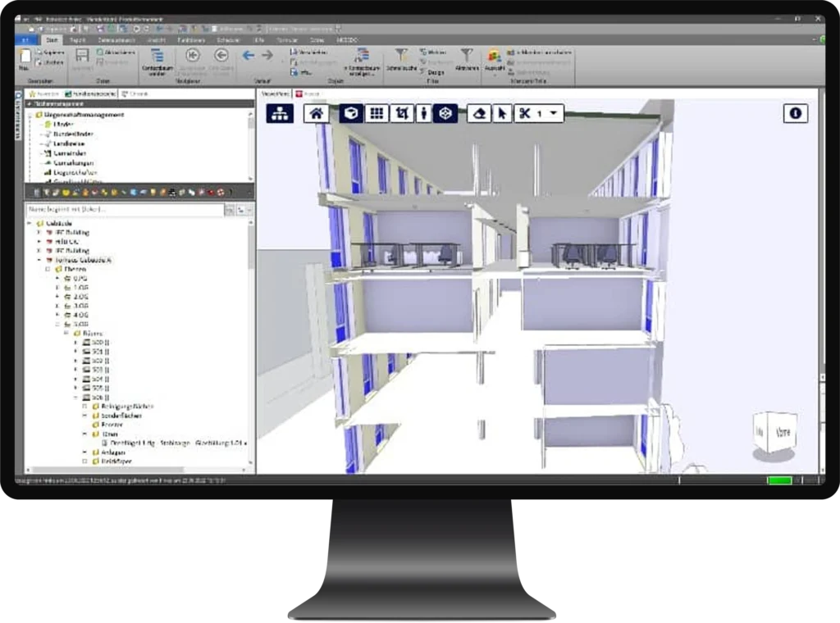Select the eraser tool in viewer toolbar

[479, 114]
